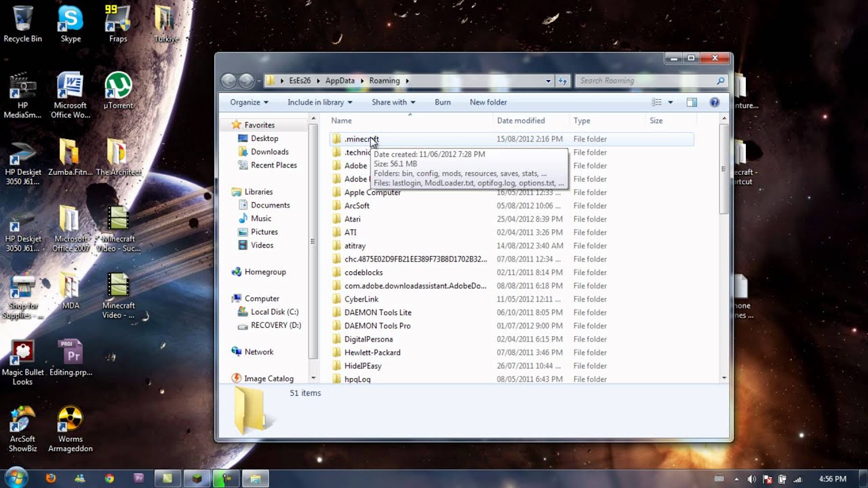Click the Explorer forward arrow button

pos(246,81)
